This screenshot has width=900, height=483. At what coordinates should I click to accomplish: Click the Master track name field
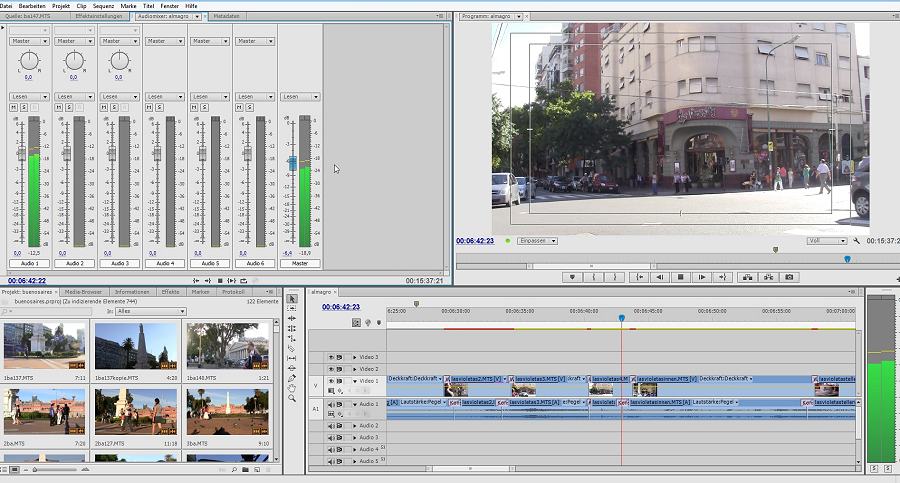[x=300, y=264]
